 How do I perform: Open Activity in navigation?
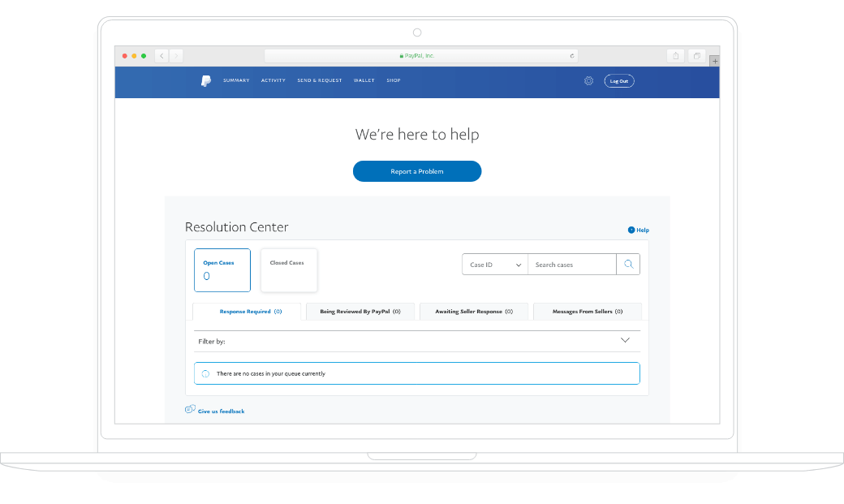point(273,80)
